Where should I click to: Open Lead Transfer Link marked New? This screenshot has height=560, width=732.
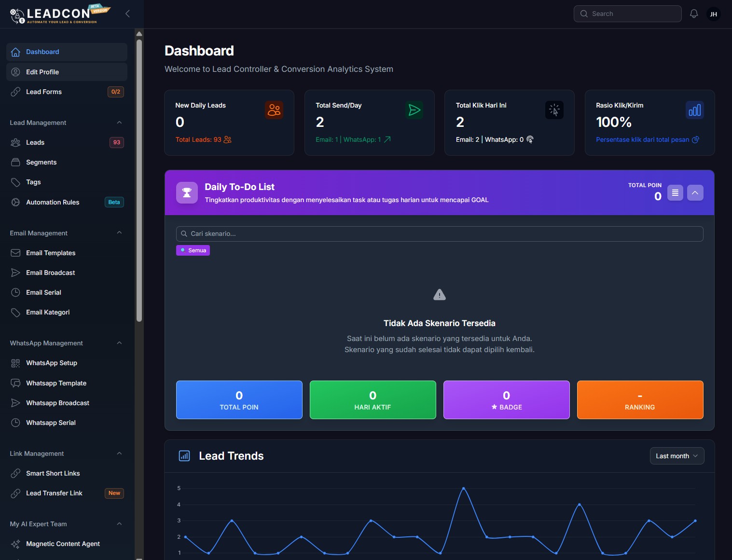54,493
